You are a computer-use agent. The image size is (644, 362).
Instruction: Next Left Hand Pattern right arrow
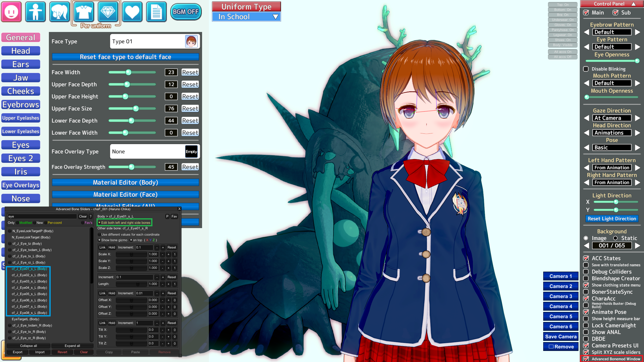pyautogui.click(x=637, y=168)
